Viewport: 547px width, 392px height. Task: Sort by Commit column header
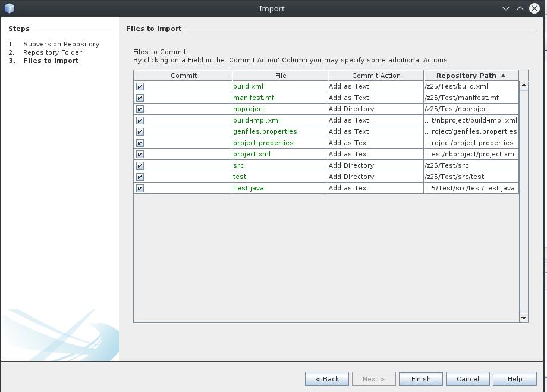(x=183, y=76)
